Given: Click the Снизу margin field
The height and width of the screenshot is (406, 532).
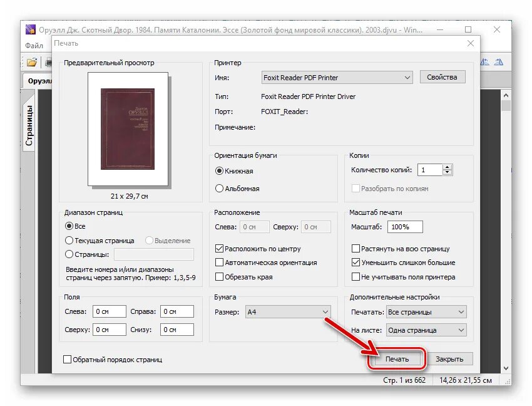Looking at the screenshot, I should point(176,329).
